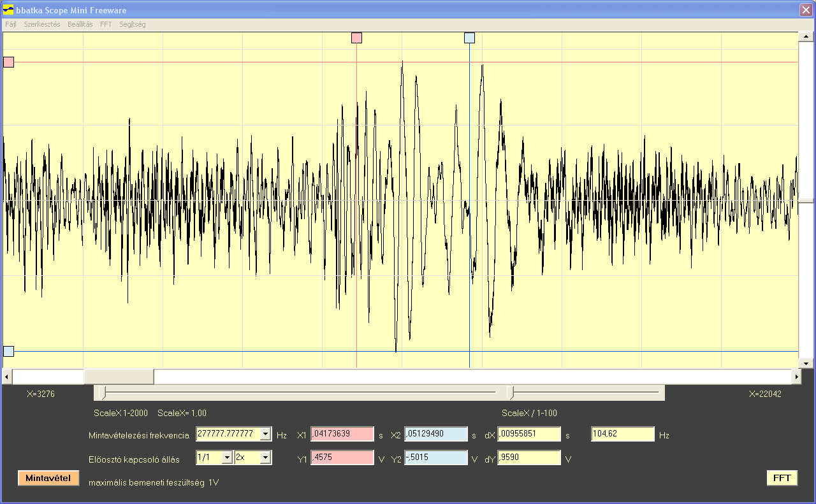The image size is (816, 504).
Task: Open the Beállítás menu
Action: pos(80,24)
